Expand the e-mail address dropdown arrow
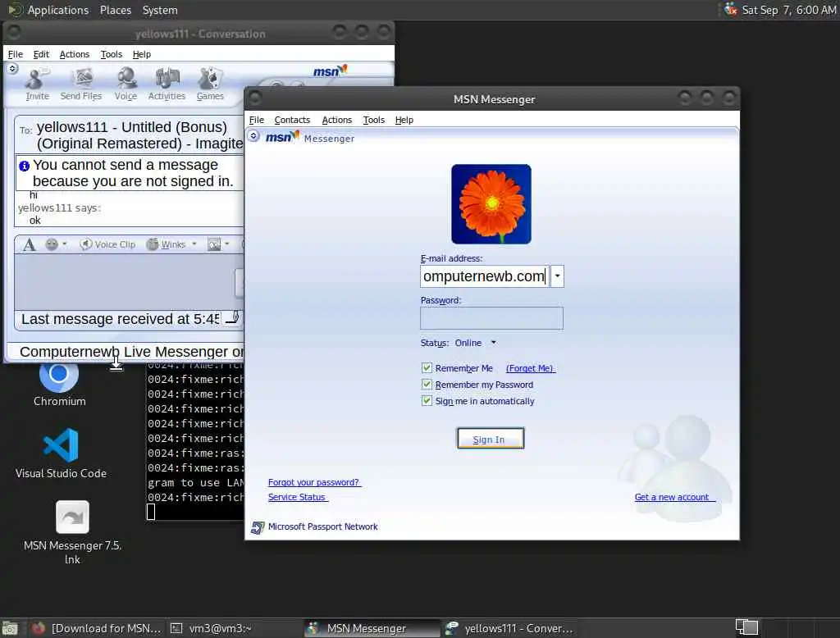 [557, 276]
